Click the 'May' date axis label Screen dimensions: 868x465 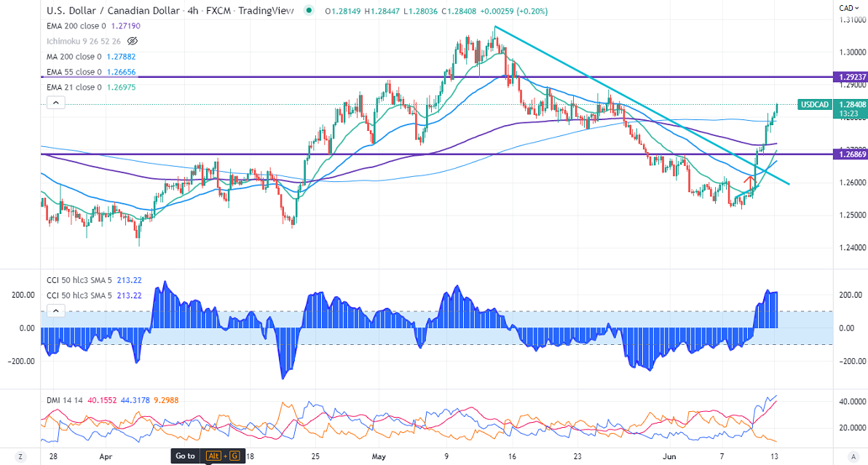tap(379, 456)
